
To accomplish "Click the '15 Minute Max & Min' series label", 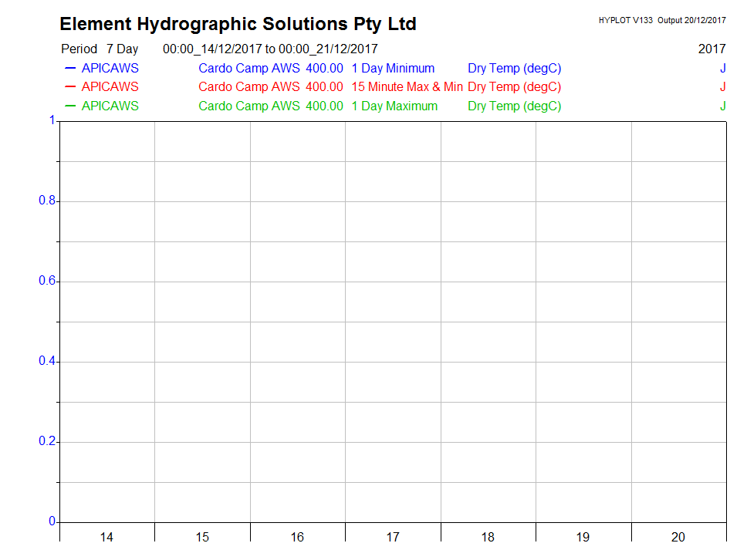I will [407, 87].
